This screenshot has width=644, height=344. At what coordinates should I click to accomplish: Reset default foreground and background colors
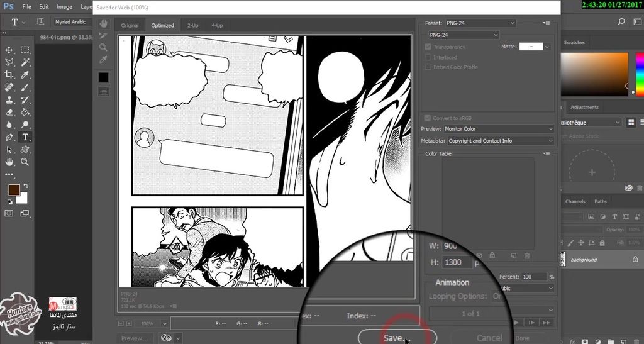pos(10,201)
